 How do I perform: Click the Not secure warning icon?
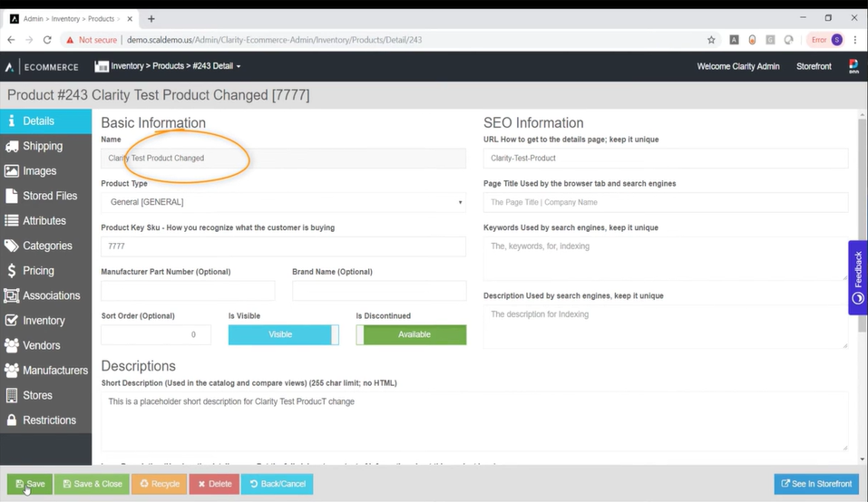[x=70, y=40]
